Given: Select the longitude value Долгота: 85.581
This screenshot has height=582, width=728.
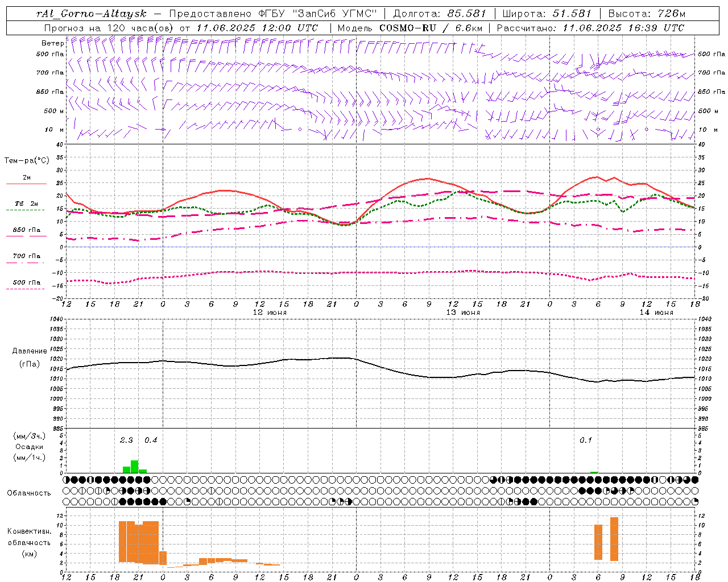Looking at the screenshot, I should coord(440,14).
